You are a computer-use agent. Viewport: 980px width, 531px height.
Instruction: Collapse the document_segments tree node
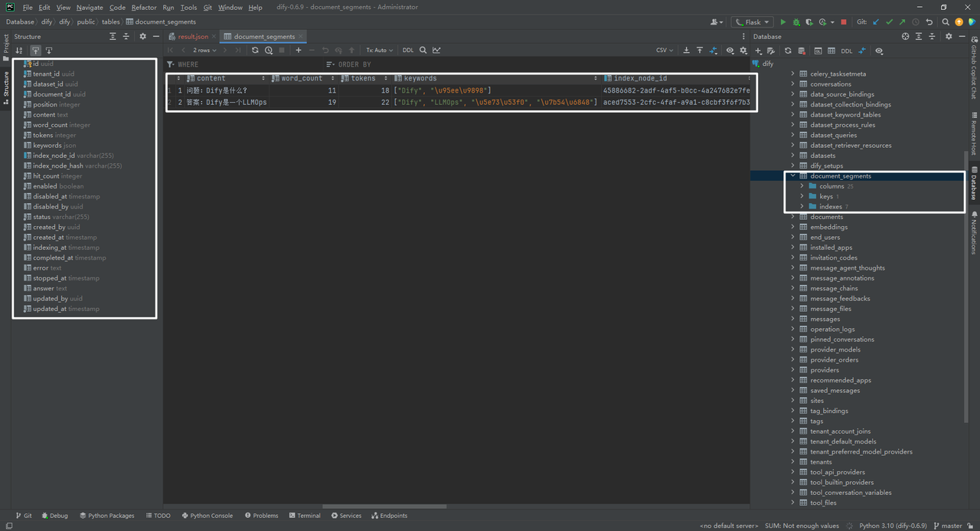click(793, 175)
